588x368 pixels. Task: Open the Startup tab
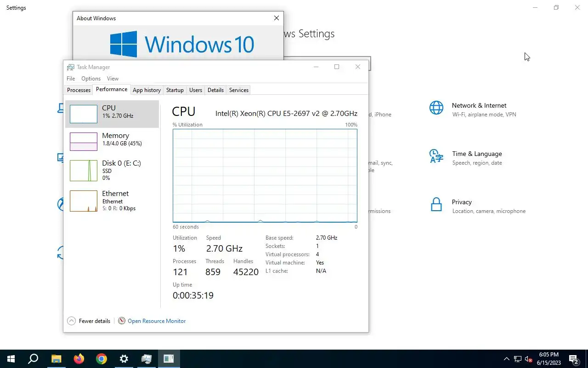tap(175, 90)
